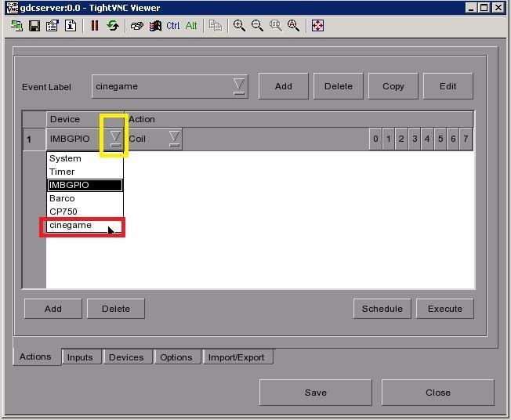This screenshot has height=420, width=511.
Task: Click the top Delete event button
Action: [339, 86]
